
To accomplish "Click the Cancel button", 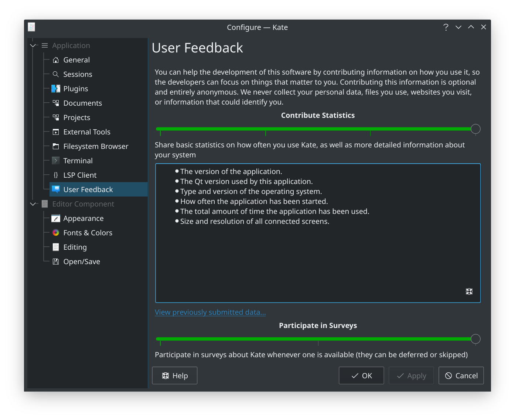I will (x=461, y=375).
